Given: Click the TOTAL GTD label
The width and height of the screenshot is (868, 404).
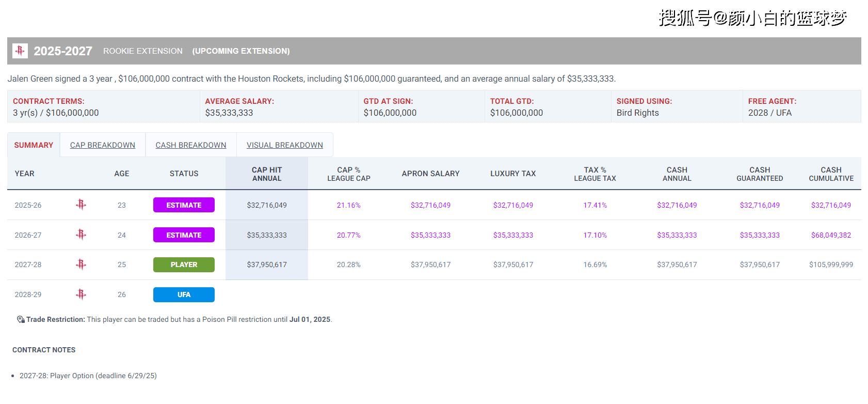Looking at the screenshot, I should click(x=512, y=101).
